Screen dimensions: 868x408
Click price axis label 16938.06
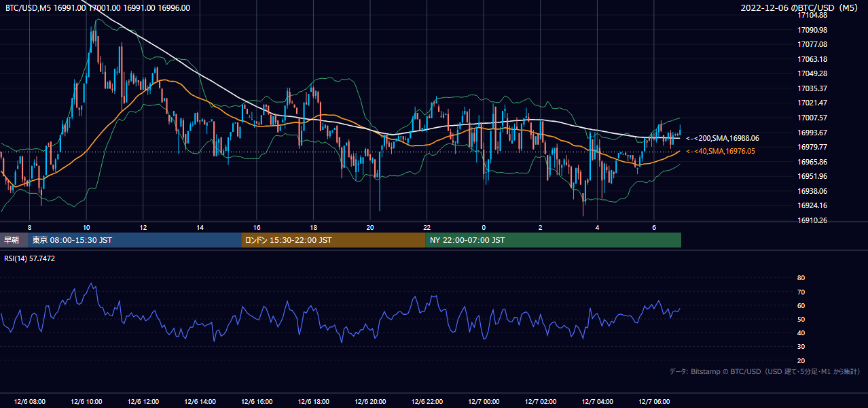[x=812, y=191]
